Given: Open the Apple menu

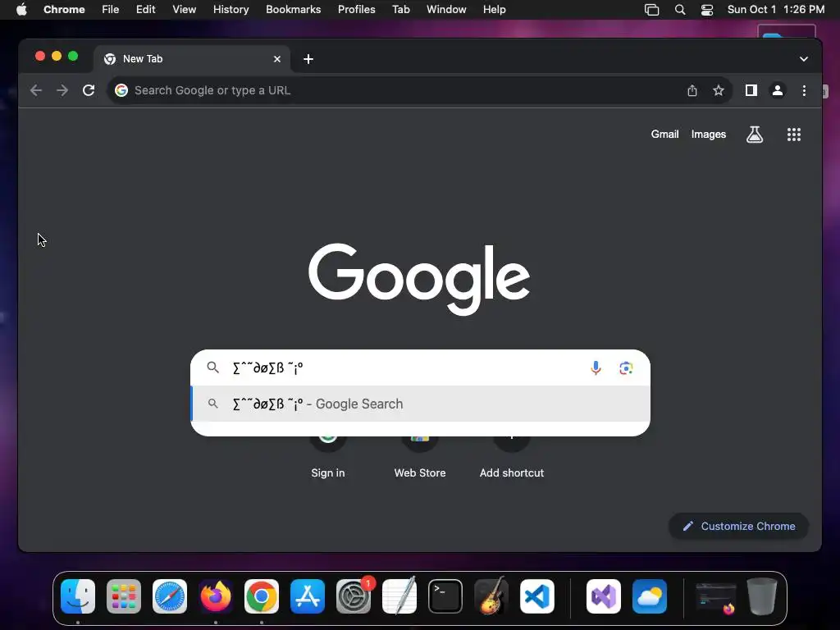Looking at the screenshot, I should coord(21,10).
